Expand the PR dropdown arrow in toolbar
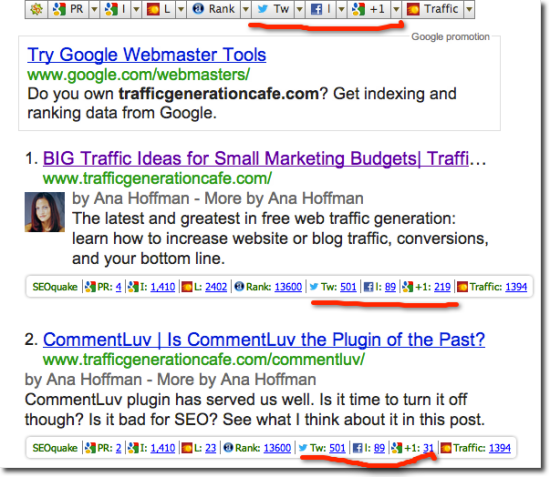The width and height of the screenshot is (550, 477). pyautogui.click(x=94, y=9)
